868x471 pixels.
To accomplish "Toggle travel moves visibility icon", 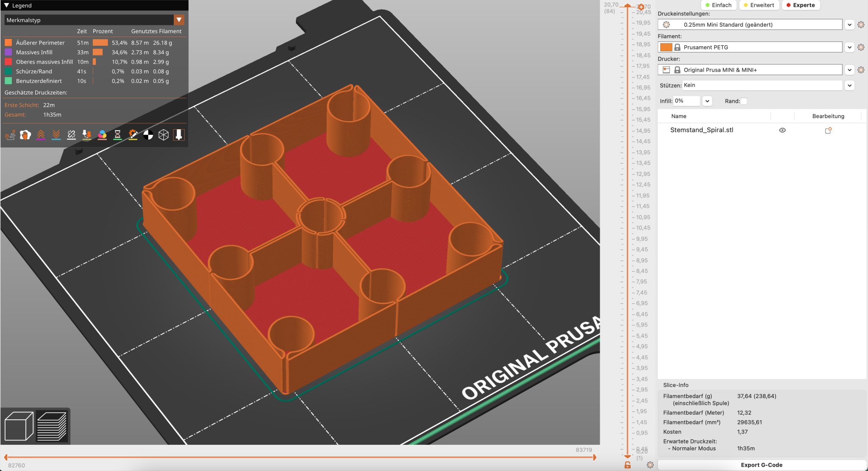I will [x=10, y=135].
